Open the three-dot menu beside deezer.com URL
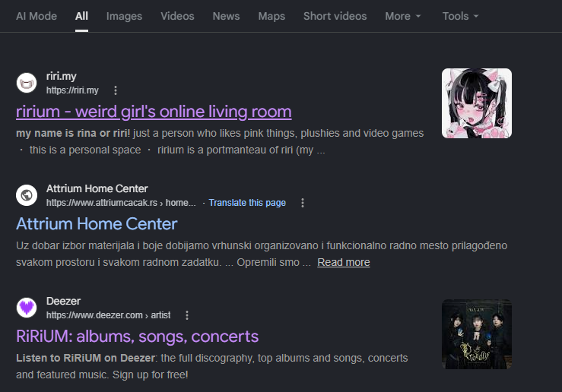562x392 pixels. [187, 315]
